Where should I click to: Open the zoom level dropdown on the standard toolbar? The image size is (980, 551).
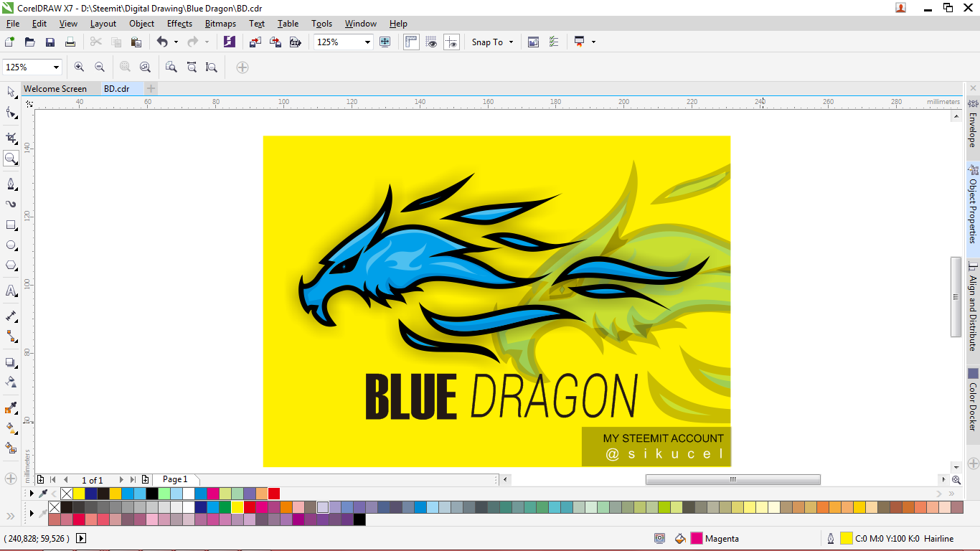coord(367,42)
